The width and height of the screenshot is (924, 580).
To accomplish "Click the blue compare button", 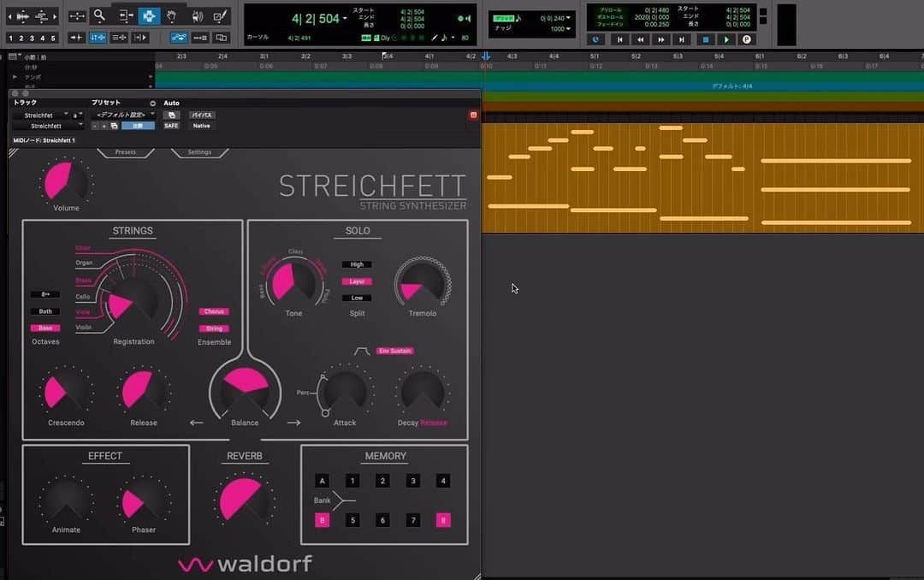I will pos(138,126).
